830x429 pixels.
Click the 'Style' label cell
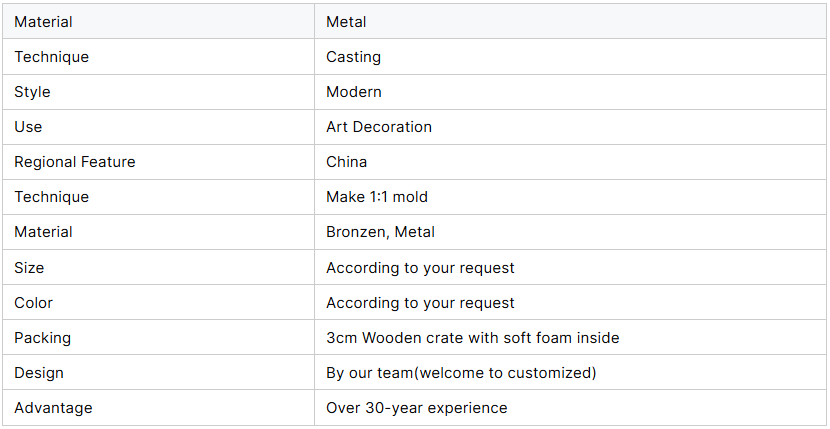coord(159,92)
